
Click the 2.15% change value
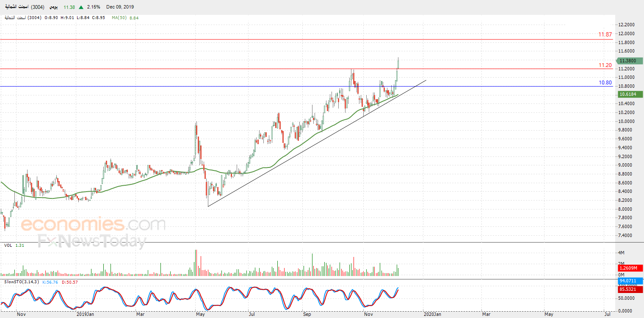click(x=94, y=7)
